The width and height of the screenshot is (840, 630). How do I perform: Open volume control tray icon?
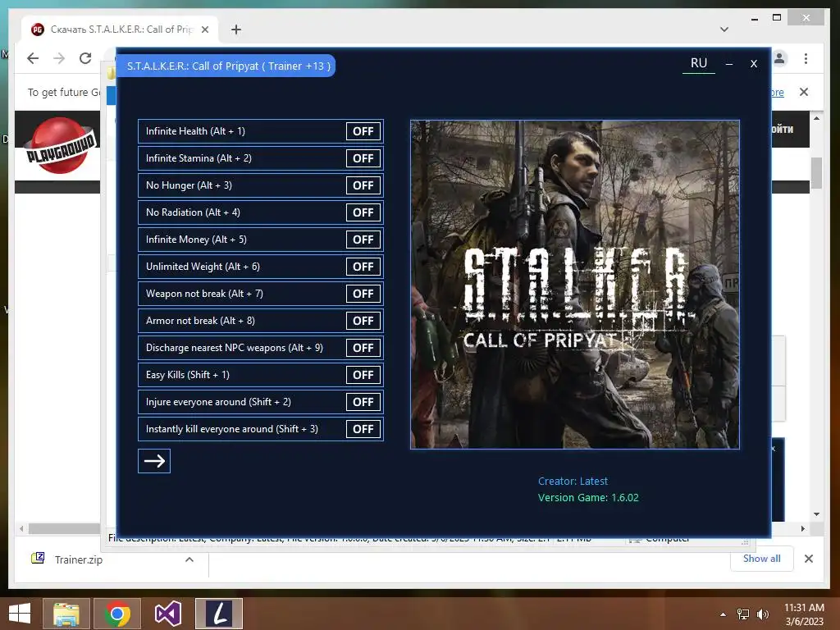tap(762, 614)
